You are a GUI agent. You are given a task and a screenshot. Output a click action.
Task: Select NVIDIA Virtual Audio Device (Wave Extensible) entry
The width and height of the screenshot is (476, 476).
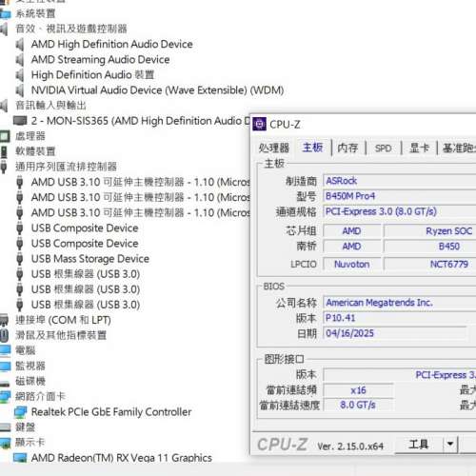(x=157, y=90)
